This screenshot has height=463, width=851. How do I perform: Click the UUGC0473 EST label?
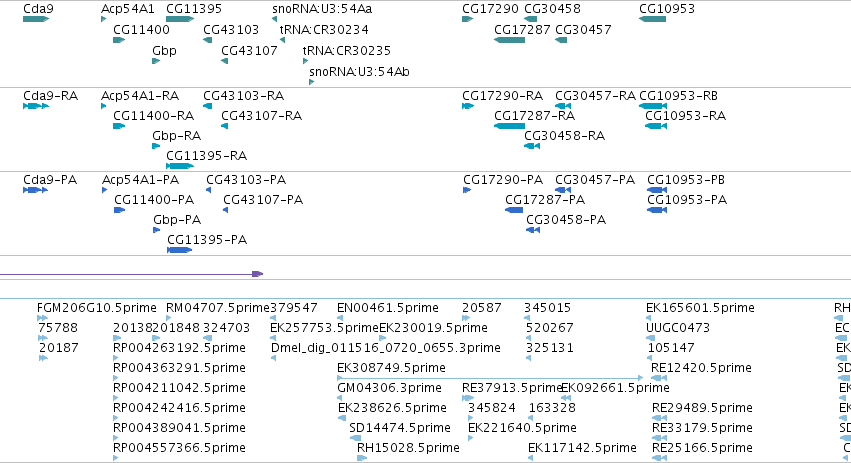coord(678,328)
